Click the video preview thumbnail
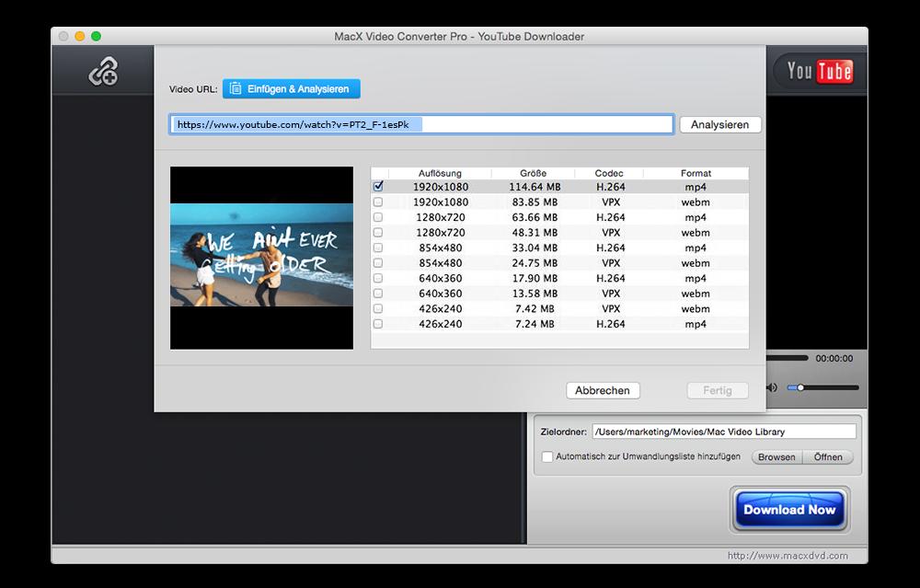 [261, 258]
